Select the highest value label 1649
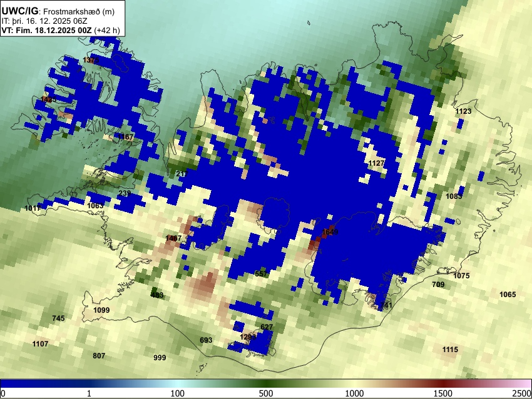This screenshot has width=532, height=399. 330,232
